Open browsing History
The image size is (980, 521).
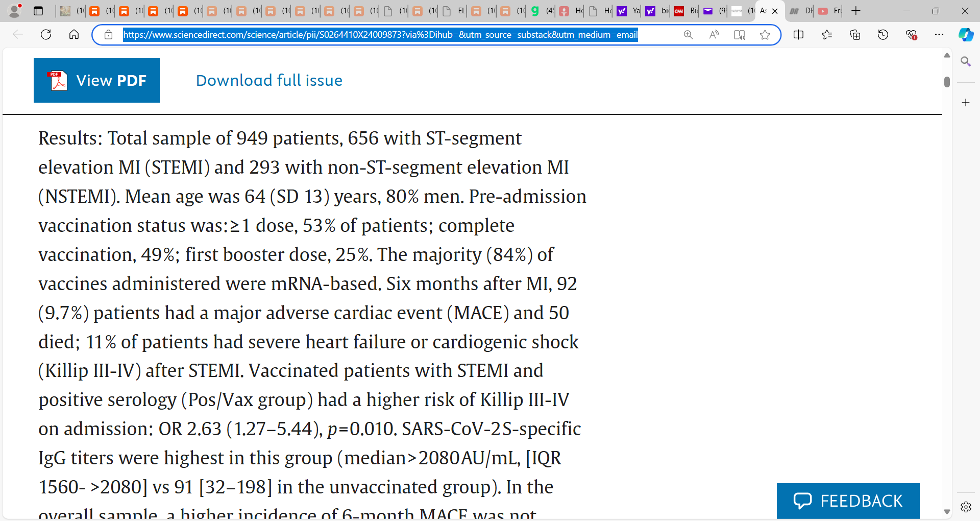883,35
